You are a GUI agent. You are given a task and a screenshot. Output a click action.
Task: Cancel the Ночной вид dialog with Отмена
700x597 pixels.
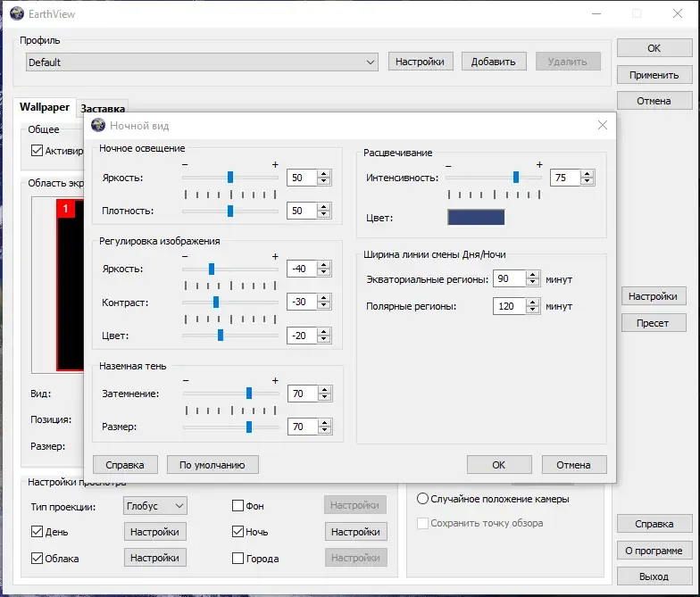point(573,464)
